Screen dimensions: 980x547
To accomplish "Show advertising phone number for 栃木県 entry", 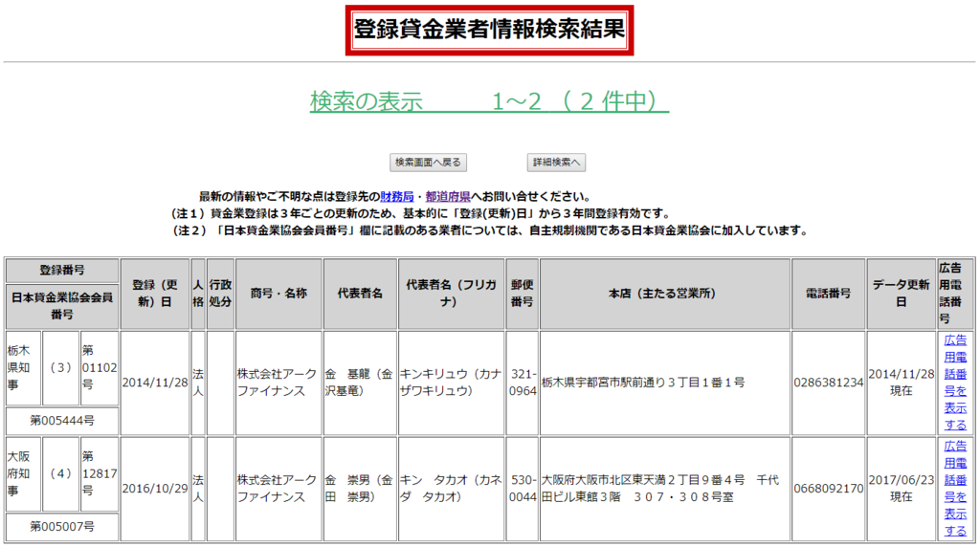I will tap(955, 383).
